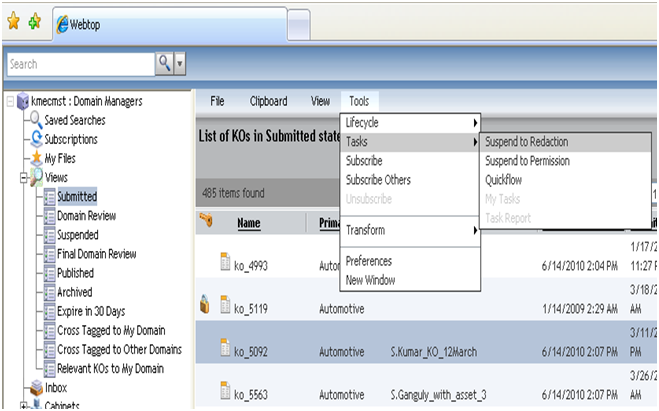Click the Internet Explorer icon on Webtop tab
The image size is (659, 411).
pyautogui.click(x=62, y=24)
